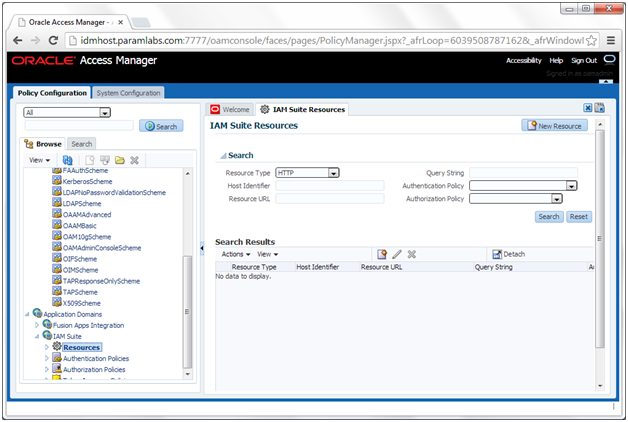Image resolution: width=628 pixels, height=422 pixels.
Task: Expand the Authentication Policies node arrow
Action: click(47, 358)
